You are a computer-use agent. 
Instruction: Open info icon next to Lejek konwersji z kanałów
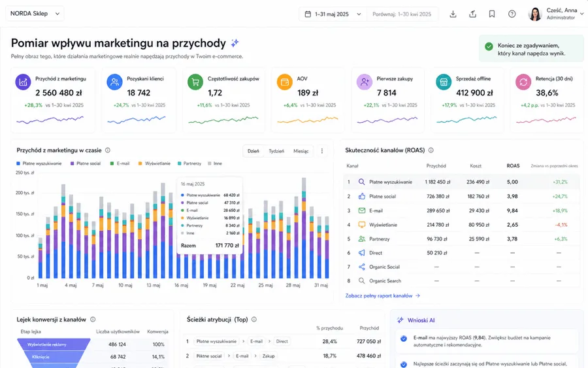[93, 320]
